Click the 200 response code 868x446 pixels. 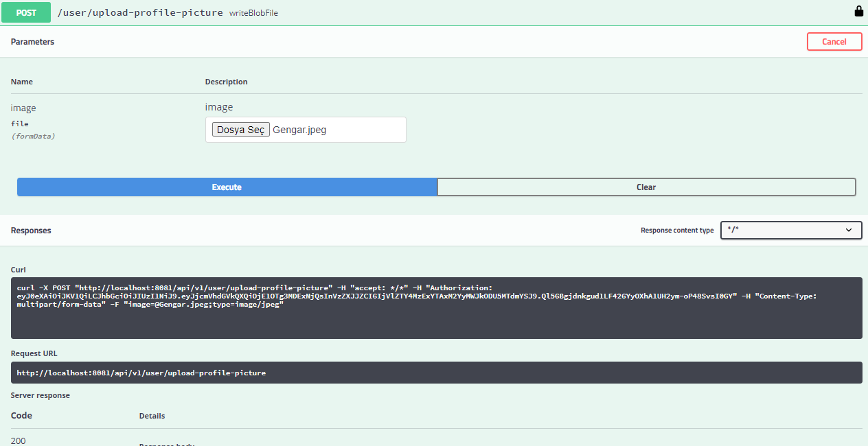tap(18, 440)
